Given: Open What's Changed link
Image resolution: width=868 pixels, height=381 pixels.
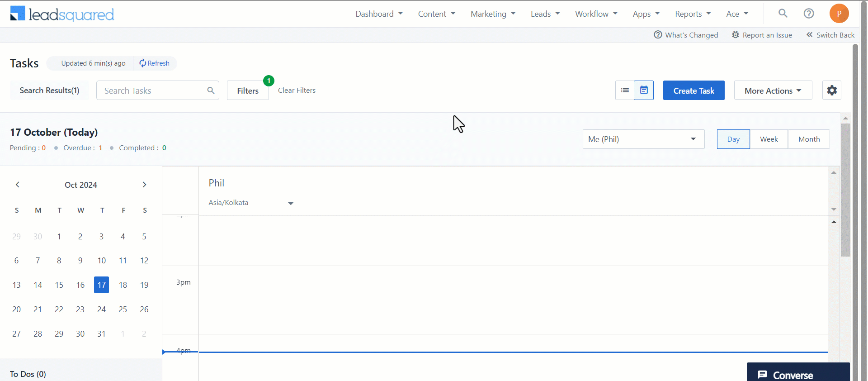Looking at the screenshot, I should (x=686, y=35).
